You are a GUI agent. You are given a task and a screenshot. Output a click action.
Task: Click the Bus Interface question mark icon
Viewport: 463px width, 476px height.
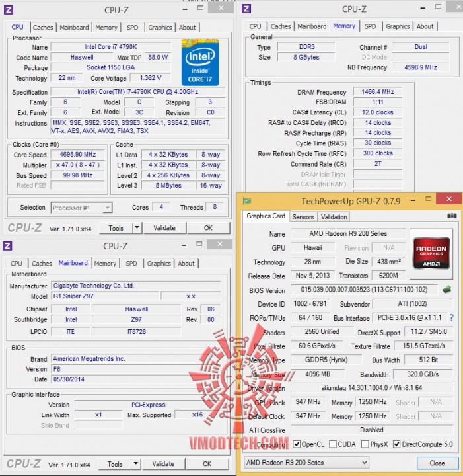452,318
